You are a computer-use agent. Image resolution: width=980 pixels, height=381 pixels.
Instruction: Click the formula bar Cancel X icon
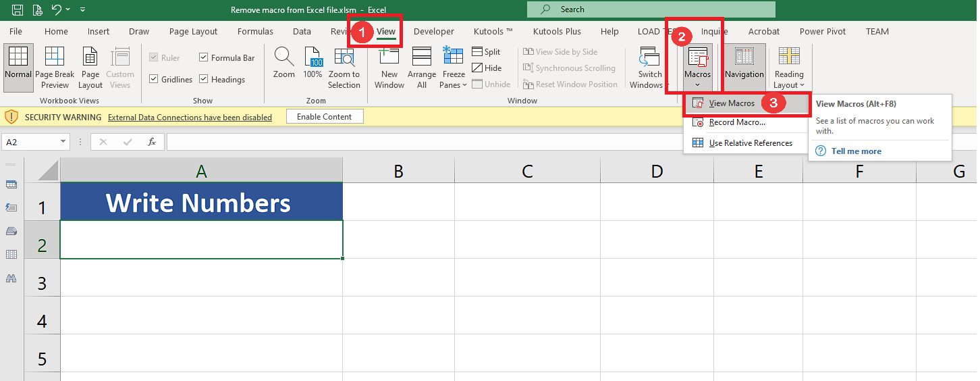click(103, 142)
